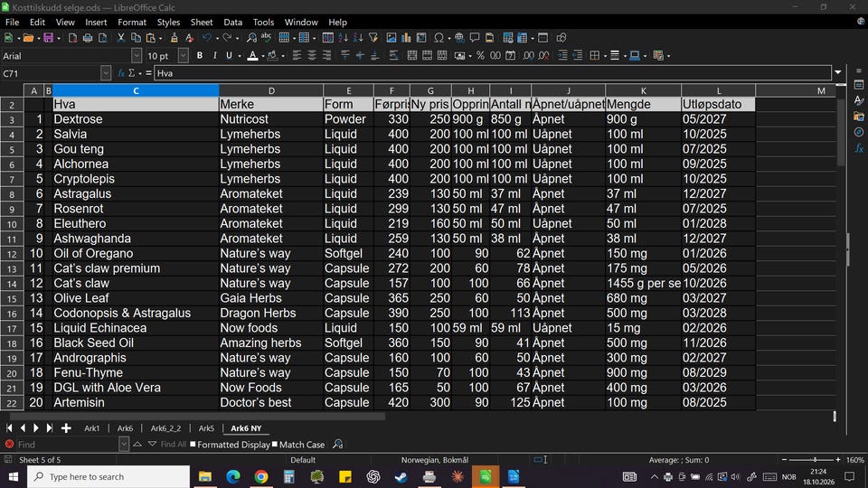
Task: Select column D header
Action: click(x=271, y=90)
